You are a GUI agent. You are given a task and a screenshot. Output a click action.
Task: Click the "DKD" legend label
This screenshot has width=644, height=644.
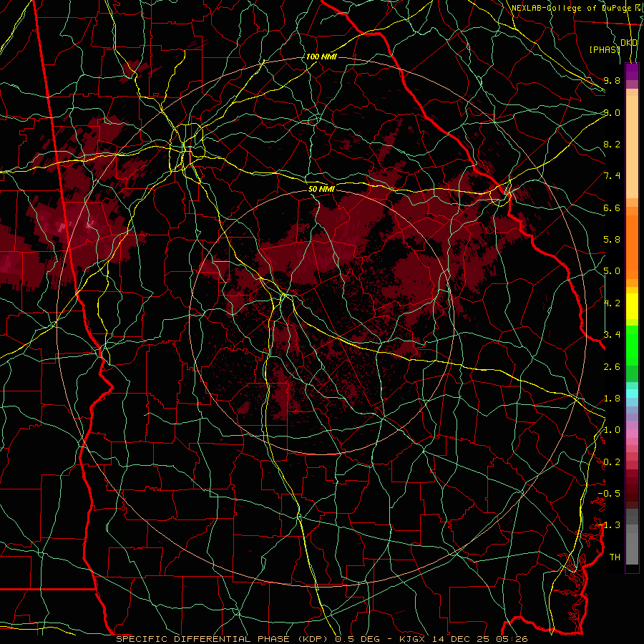pyautogui.click(x=628, y=43)
